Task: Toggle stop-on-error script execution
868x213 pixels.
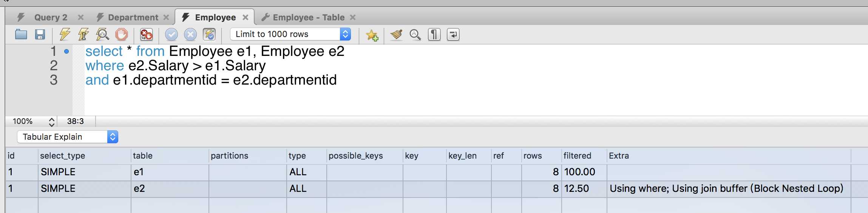Action: (x=146, y=35)
